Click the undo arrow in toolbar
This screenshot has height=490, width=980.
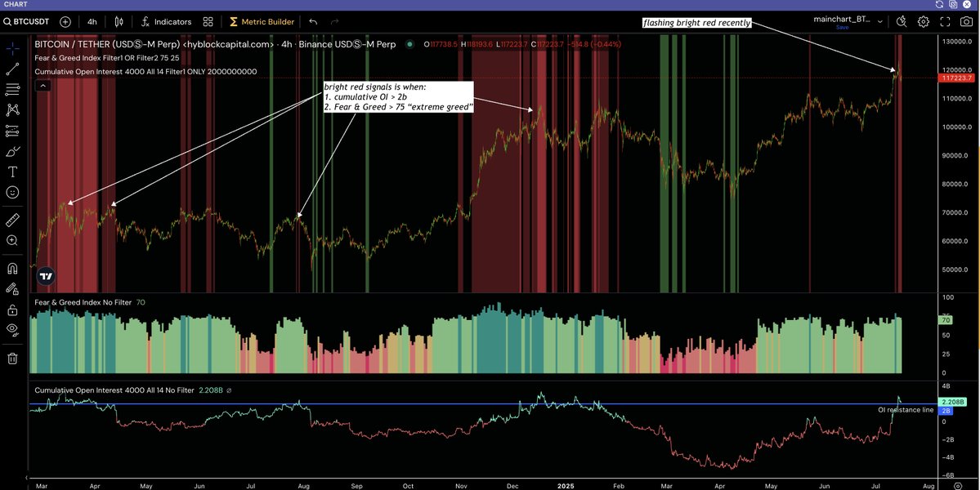tap(313, 21)
